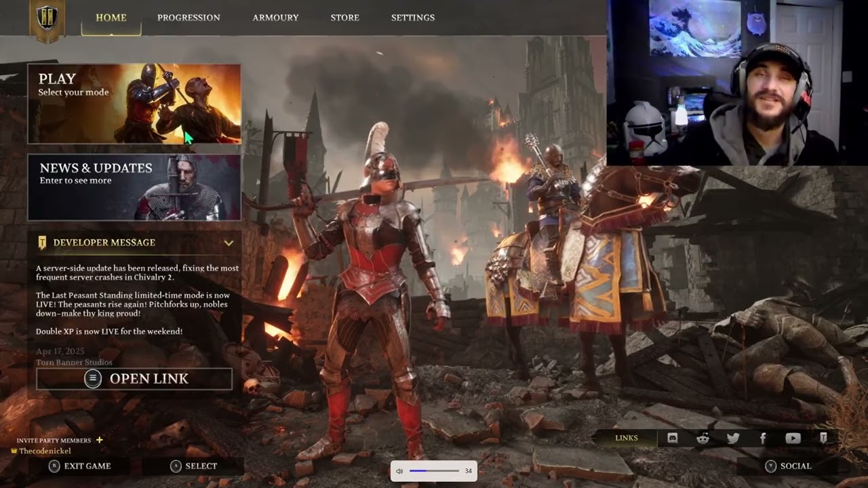This screenshot has height=488, width=868.
Task: Click the Select button
Action: 193,466
